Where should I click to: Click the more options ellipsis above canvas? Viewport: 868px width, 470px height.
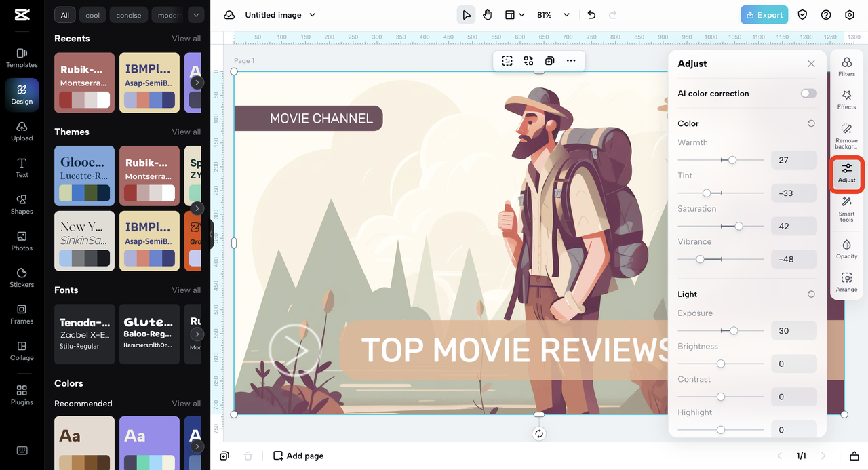571,61
